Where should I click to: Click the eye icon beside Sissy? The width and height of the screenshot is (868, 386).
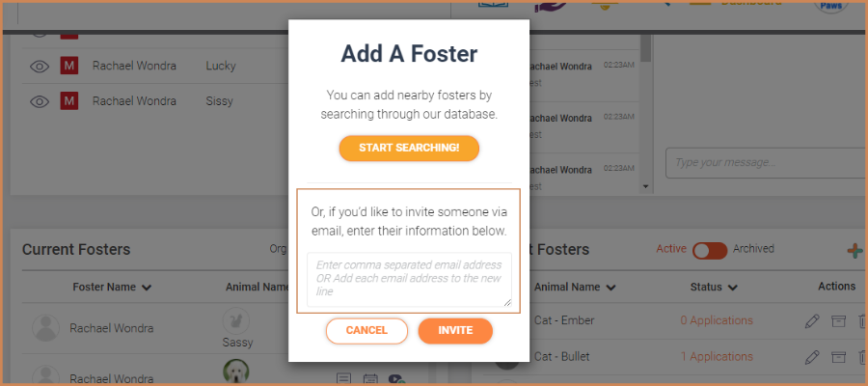click(40, 102)
